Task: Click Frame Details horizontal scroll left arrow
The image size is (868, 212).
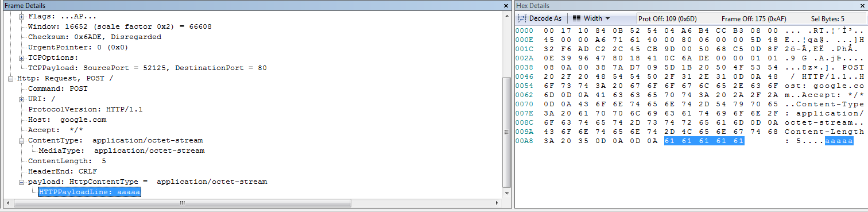Action: coord(7,203)
